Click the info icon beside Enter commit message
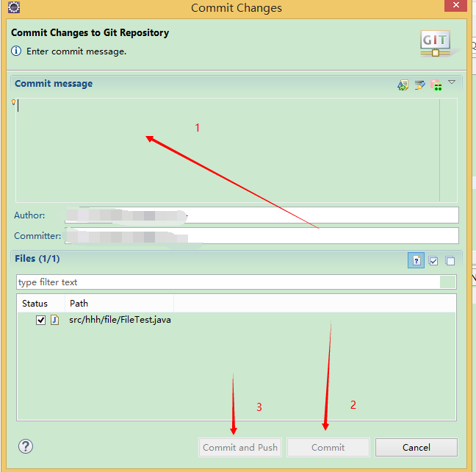Viewport: 476px width, 472px height. point(16,51)
